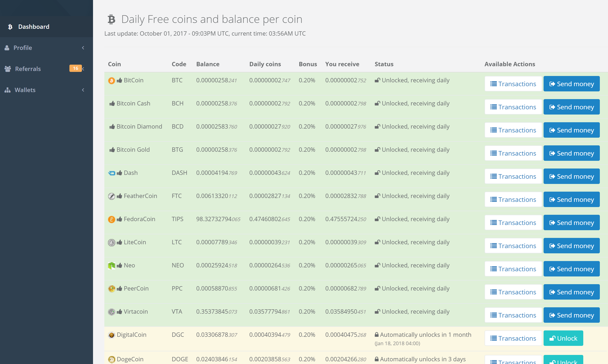Click the FeatherCoin logo icon
Screen dimensions: 608x364
(x=111, y=196)
